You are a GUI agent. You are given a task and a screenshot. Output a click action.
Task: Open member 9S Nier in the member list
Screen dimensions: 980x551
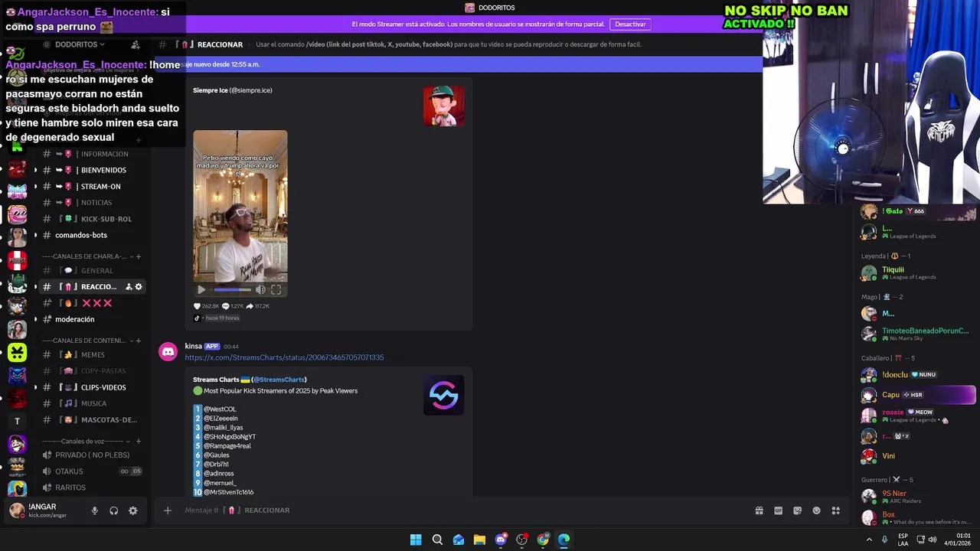[919, 497]
